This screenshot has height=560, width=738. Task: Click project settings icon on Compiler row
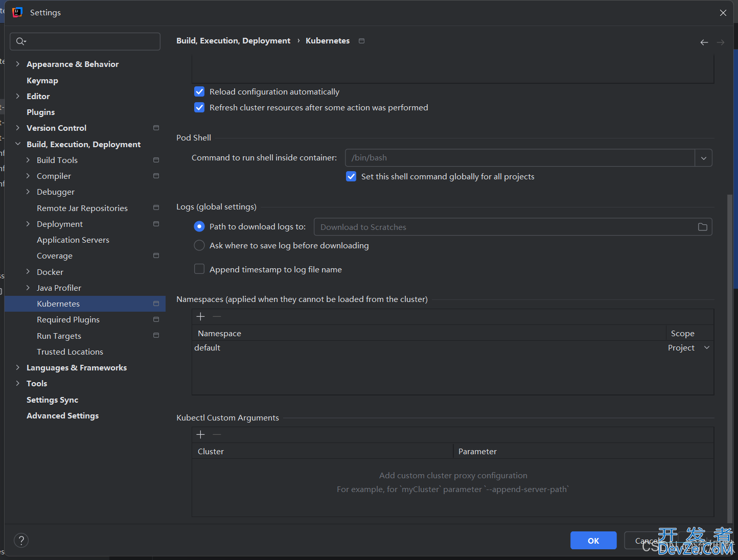[156, 176]
